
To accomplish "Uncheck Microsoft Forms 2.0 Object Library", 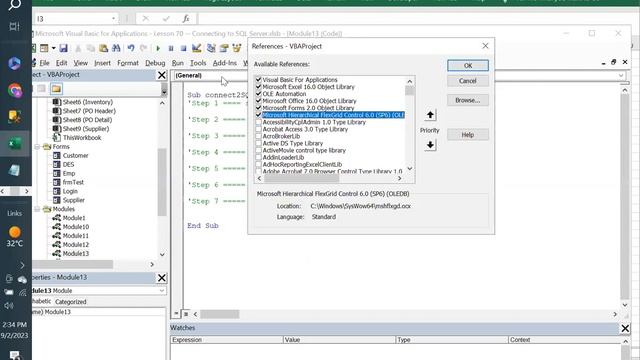I will click(x=258, y=108).
